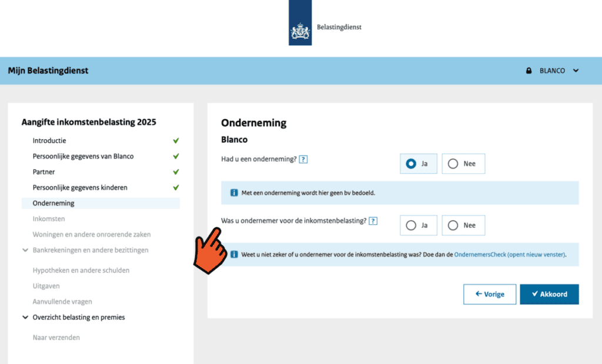Click the Akkoord button
Viewport: 602px width, 364px height.
coord(549,294)
